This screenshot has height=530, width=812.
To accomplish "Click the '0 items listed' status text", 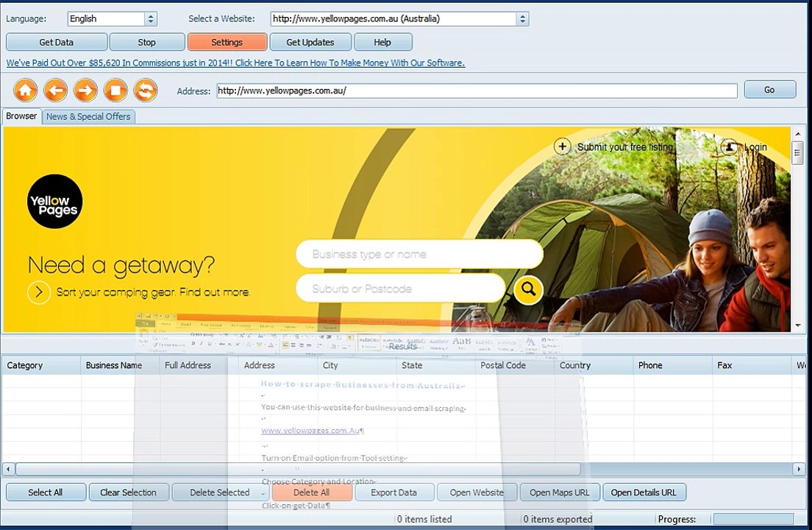I will tap(424, 519).
